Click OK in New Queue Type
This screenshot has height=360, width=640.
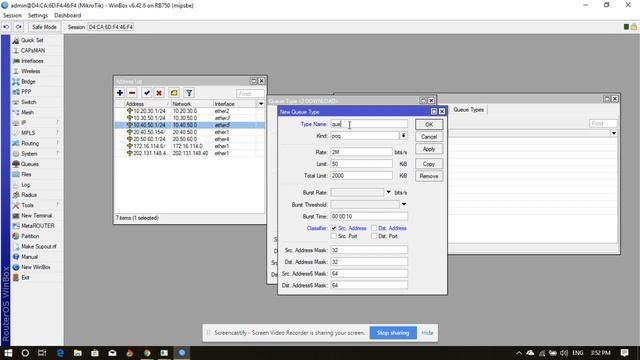point(429,124)
